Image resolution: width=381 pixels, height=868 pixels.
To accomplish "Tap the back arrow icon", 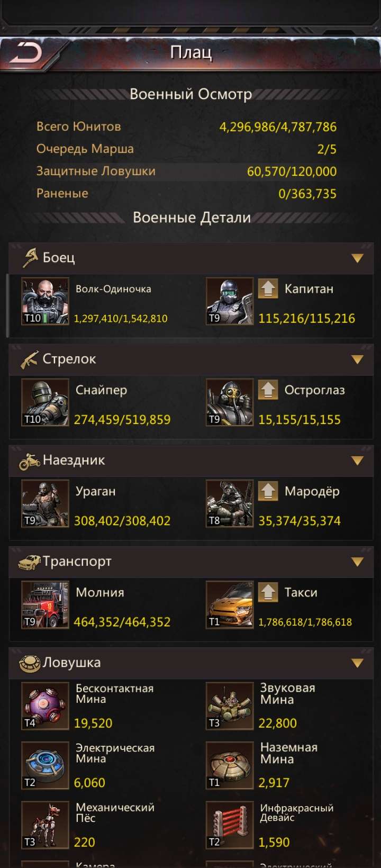I will click(26, 53).
